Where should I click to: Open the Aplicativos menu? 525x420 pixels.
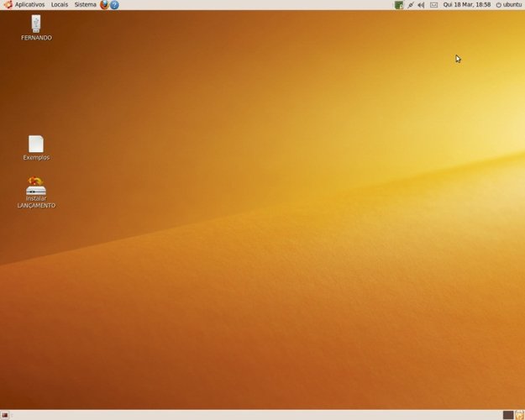pos(24,5)
